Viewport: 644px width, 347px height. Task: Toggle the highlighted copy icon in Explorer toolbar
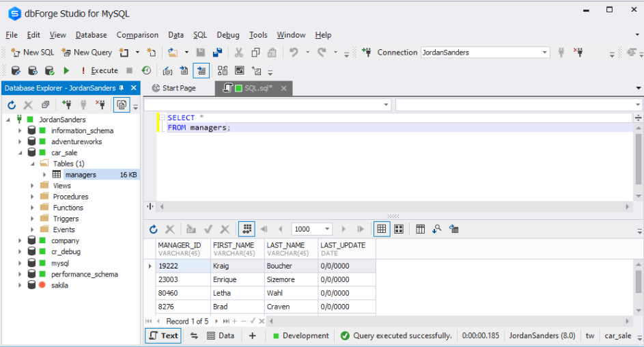(x=122, y=105)
